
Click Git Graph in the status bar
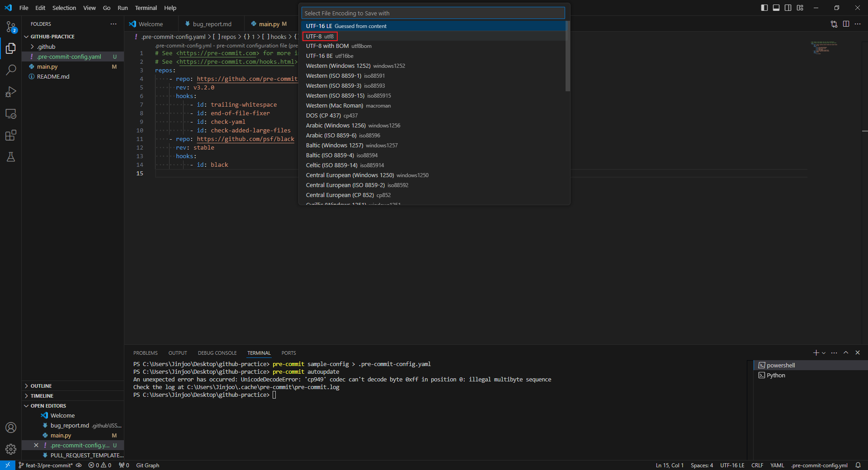click(148, 465)
